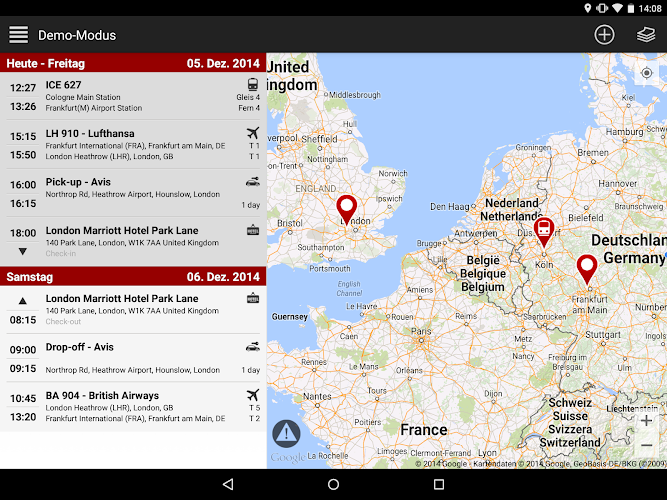Image resolution: width=667 pixels, height=500 pixels.
Task: Tap car icon on Pick-up Avis
Action: 253,182
